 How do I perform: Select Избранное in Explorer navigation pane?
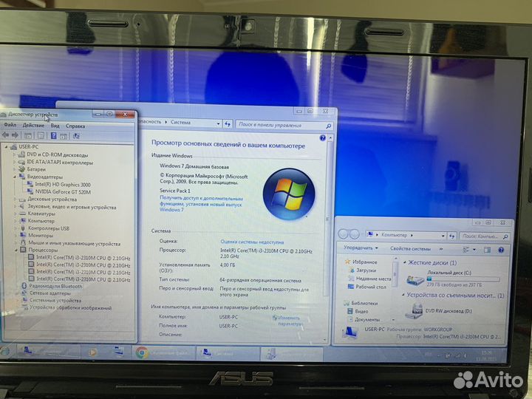(365, 262)
